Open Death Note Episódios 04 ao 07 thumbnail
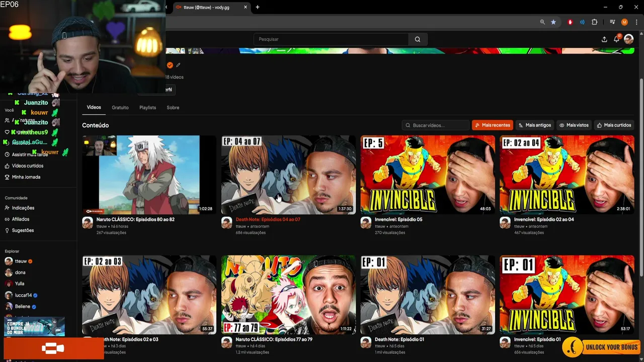The width and height of the screenshot is (644, 362). click(x=288, y=175)
